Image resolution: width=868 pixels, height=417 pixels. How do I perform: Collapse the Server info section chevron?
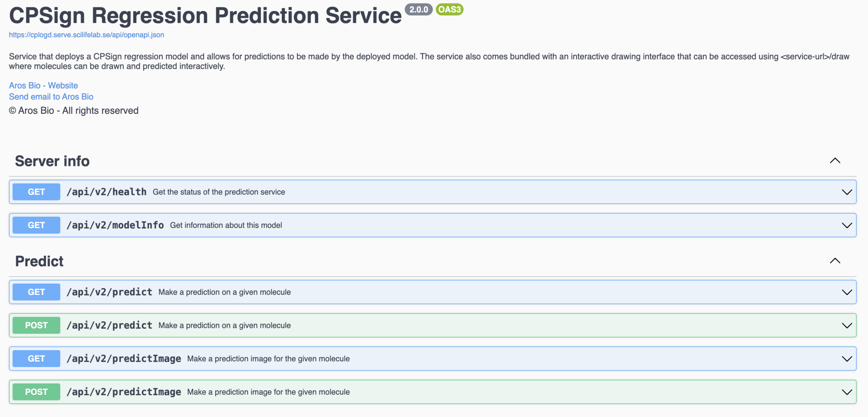pos(835,161)
